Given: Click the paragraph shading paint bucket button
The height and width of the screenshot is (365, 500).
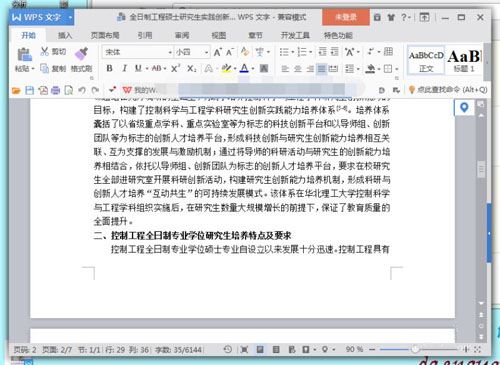Looking at the screenshot, I should [370, 69].
